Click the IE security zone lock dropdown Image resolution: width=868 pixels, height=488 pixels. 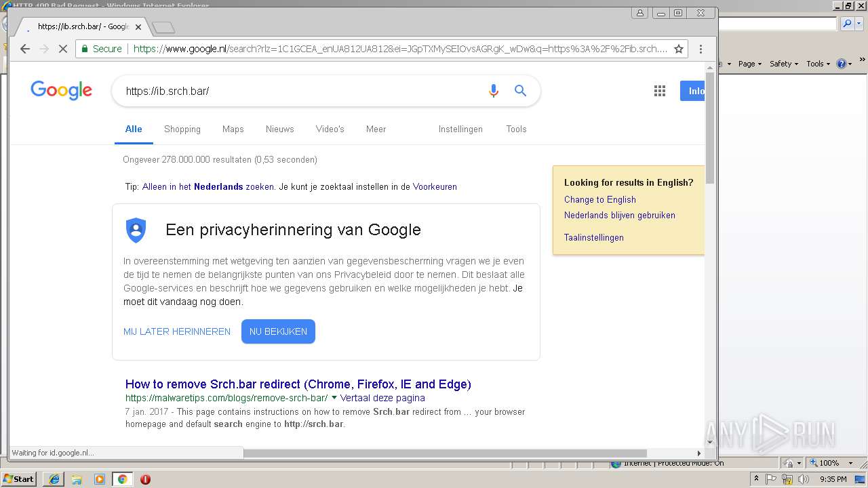click(x=791, y=463)
